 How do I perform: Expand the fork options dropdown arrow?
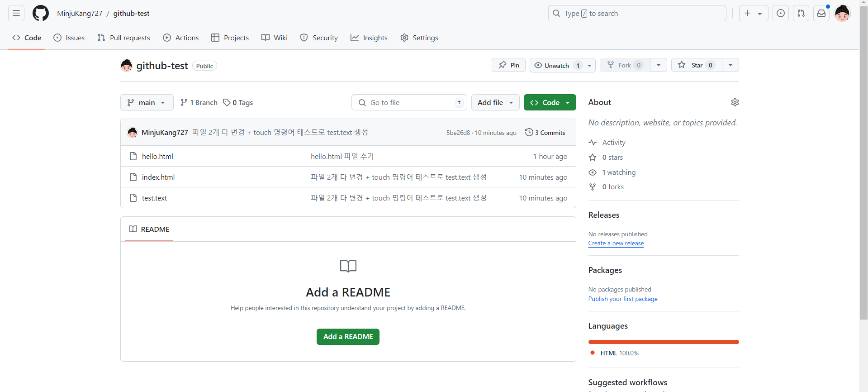coord(659,65)
